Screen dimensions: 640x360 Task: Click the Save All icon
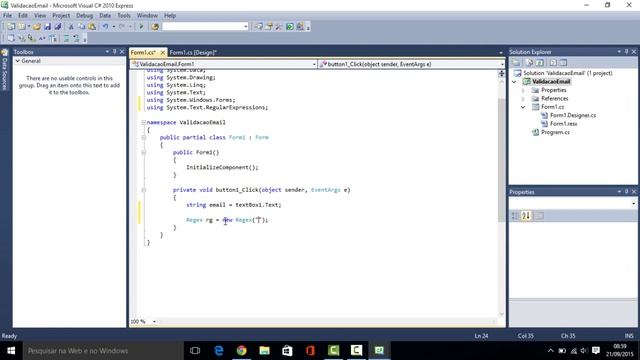[x=58, y=27]
